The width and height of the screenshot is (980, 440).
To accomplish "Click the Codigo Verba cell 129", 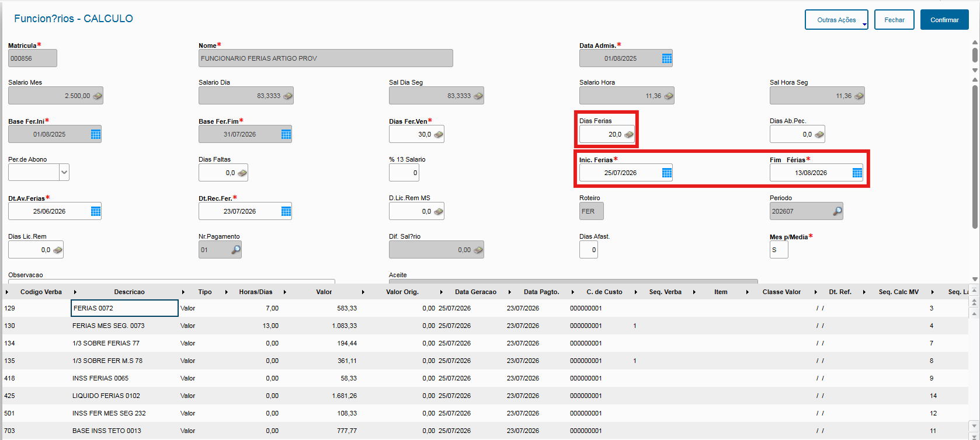I will coord(9,308).
